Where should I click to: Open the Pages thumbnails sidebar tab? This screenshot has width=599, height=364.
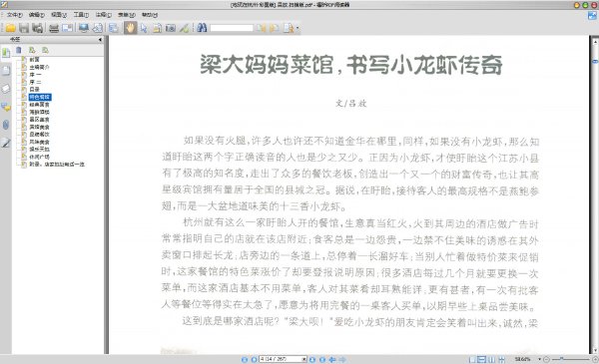coord(6,71)
